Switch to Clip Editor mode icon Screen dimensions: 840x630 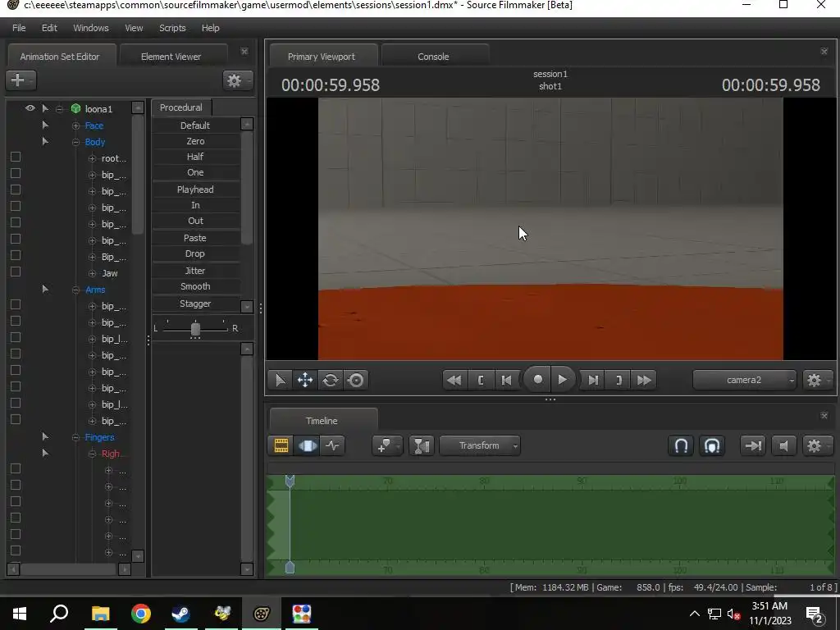281,445
